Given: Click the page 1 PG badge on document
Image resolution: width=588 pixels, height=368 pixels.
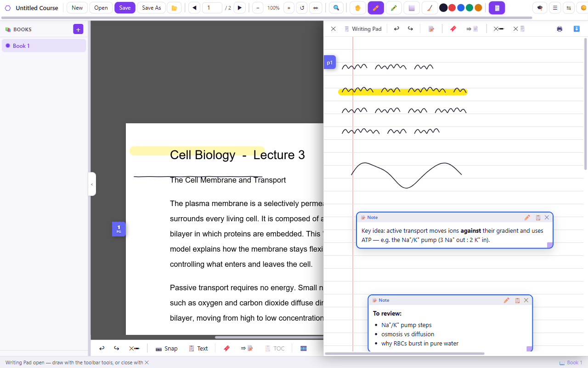Looking at the screenshot, I should pyautogui.click(x=119, y=229).
